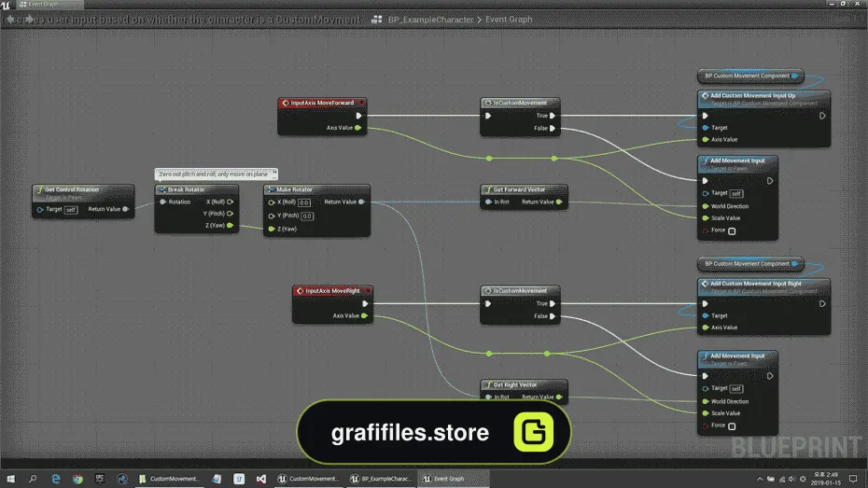Open Google Chrome from the taskbar
This screenshot has width=868, height=488.
coord(77,479)
